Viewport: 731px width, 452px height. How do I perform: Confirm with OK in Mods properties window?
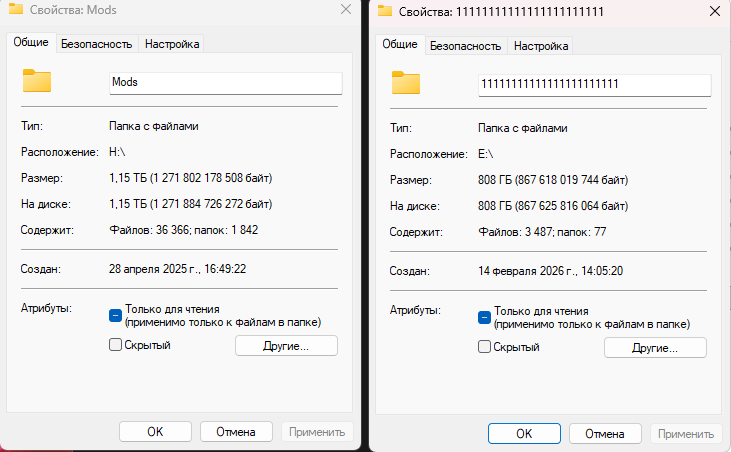point(155,432)
